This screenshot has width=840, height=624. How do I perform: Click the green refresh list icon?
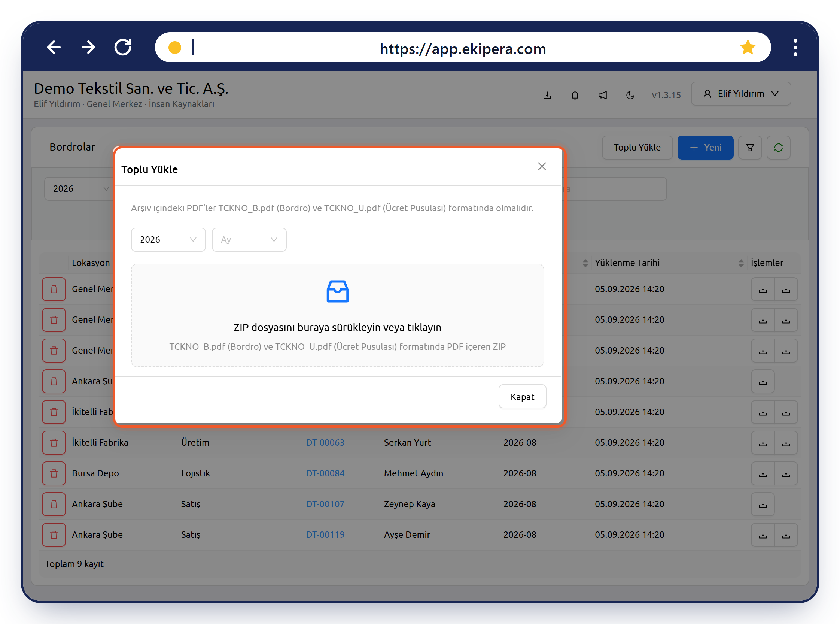pyautogui.click(x=778, y=147)
